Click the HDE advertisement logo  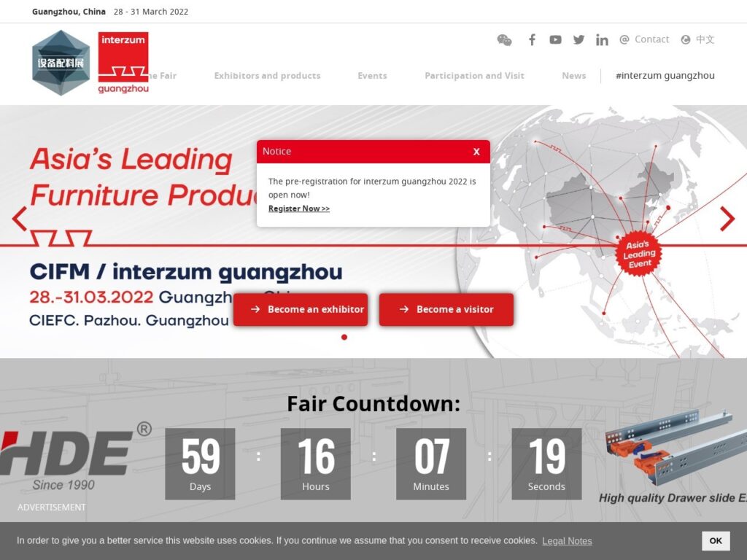[x=76, y=457]
